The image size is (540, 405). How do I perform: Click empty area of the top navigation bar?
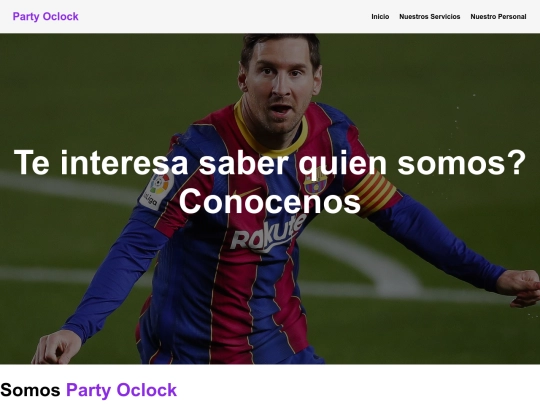coord(224,17)
